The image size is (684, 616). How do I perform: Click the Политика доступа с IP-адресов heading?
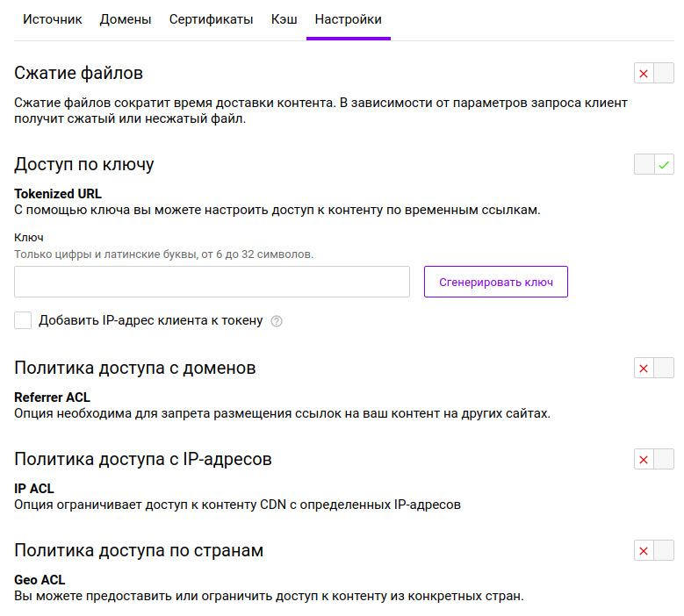pos(143,459)
